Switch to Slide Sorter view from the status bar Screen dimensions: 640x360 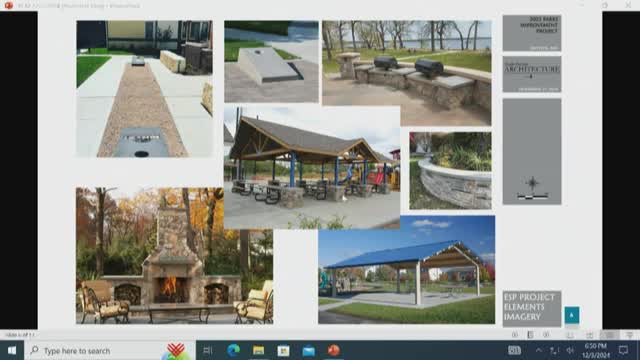pos(589,335)
